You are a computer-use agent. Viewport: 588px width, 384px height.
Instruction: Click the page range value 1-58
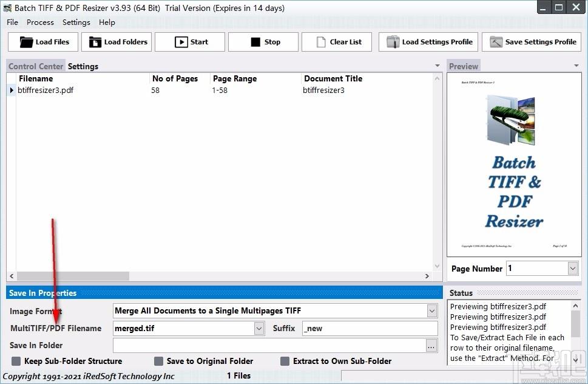tap(220, 90)
